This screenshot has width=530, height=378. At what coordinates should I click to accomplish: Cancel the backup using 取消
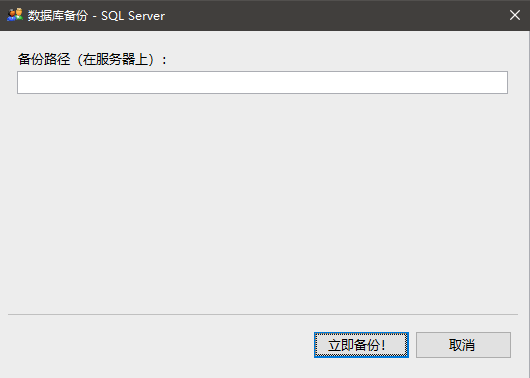(463, 345)
